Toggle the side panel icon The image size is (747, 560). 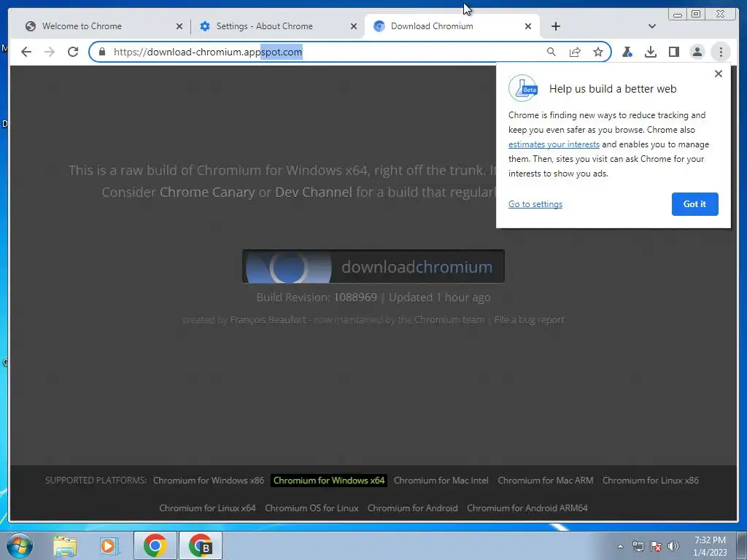674,52
